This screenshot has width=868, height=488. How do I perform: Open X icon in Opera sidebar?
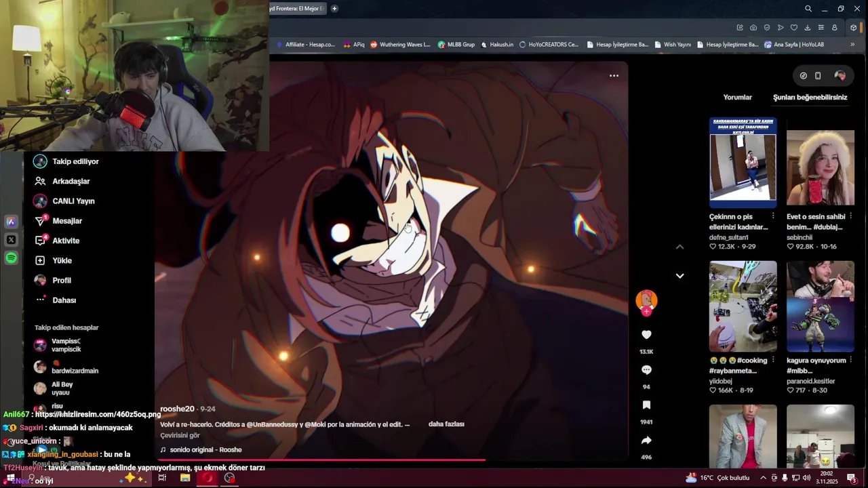(11, 239)
